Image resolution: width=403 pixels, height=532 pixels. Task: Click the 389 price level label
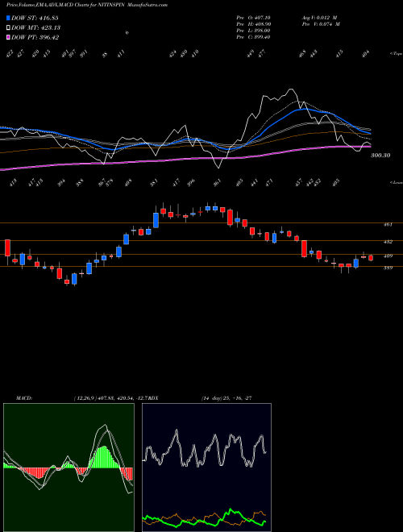[x=388, y=268]
